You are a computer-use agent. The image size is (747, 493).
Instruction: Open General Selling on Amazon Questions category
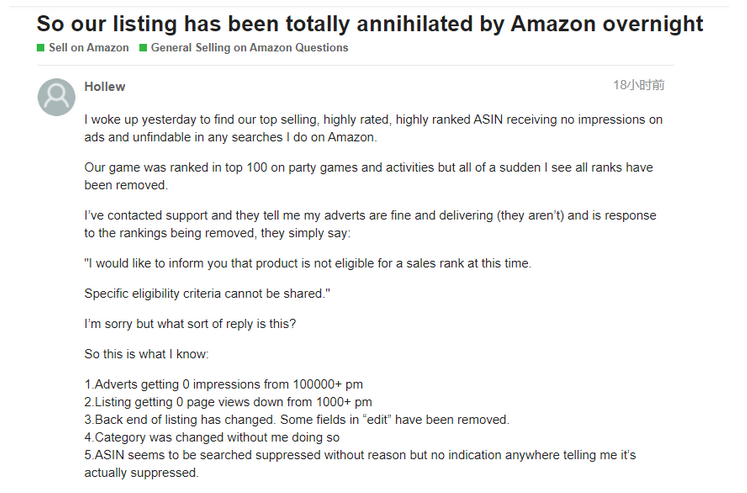click(250, 48)
